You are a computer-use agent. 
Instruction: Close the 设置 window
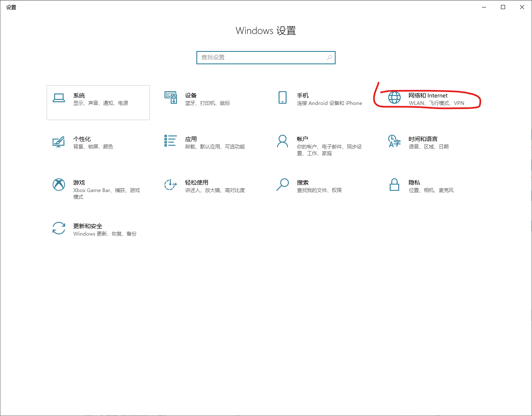522,7
